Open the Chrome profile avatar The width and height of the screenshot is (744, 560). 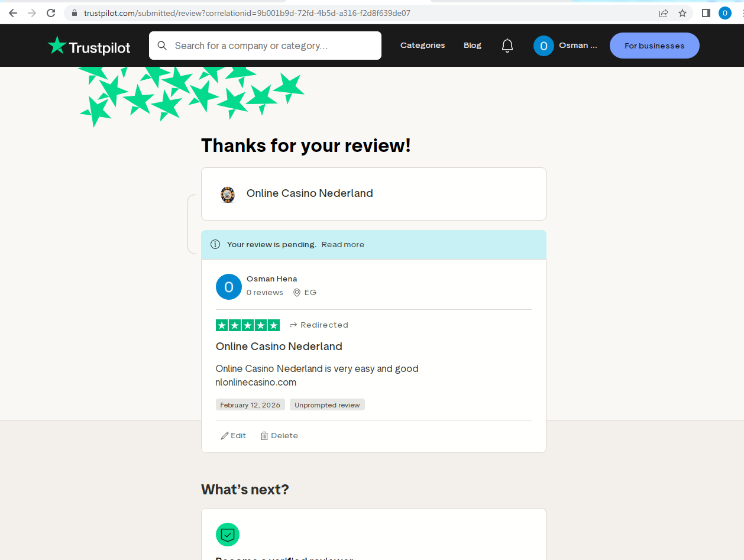[x=725, y=13]
